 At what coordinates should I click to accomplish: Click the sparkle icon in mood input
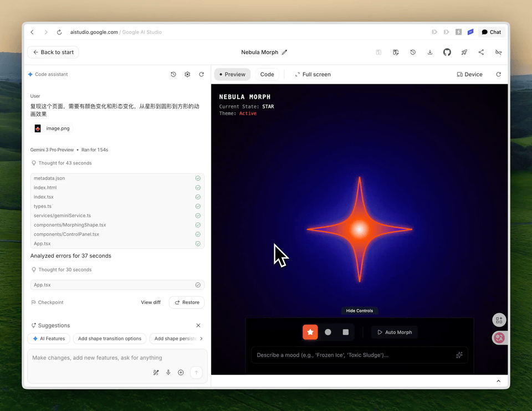[x=459, y=355]
